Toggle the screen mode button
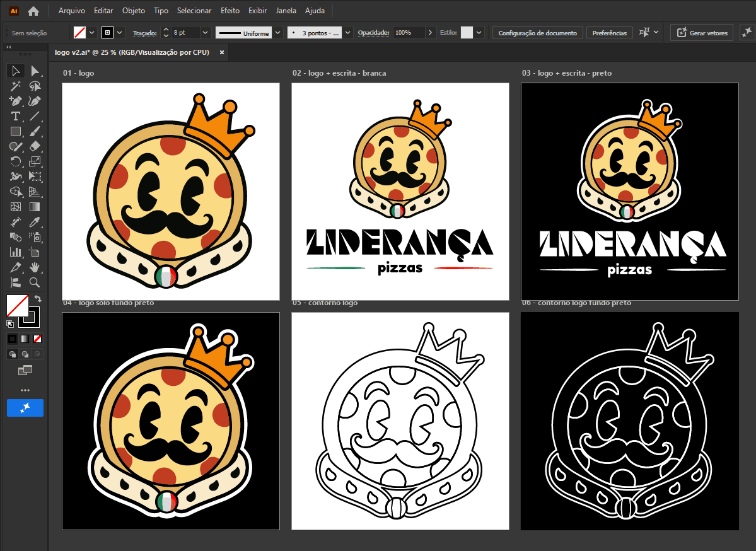 [x=25, y=370]
